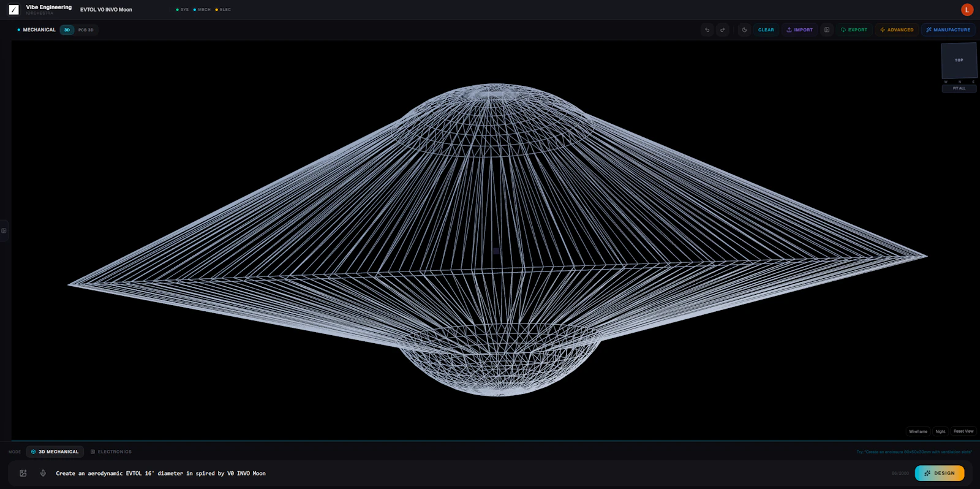Click the IMPORT button
The height and width of the screenshot is (489, 980).
pyautogui.click(x=800, y=29)
